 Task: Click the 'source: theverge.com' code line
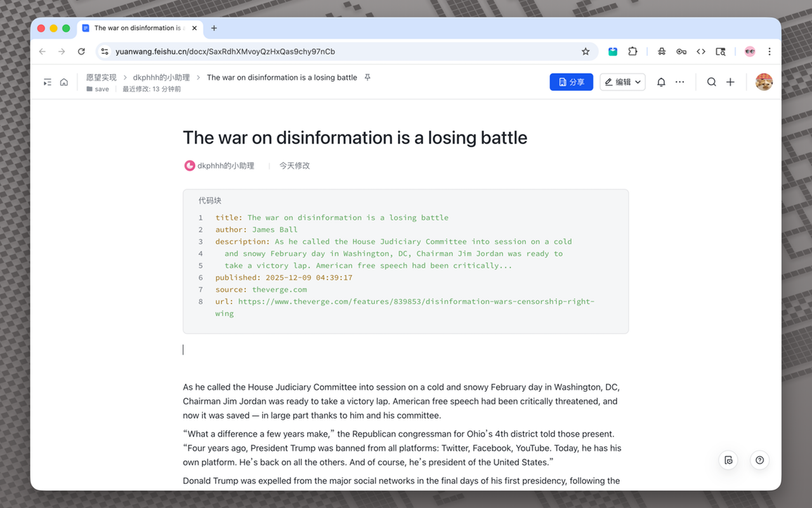pyautogui.click(x=261, y=290)
